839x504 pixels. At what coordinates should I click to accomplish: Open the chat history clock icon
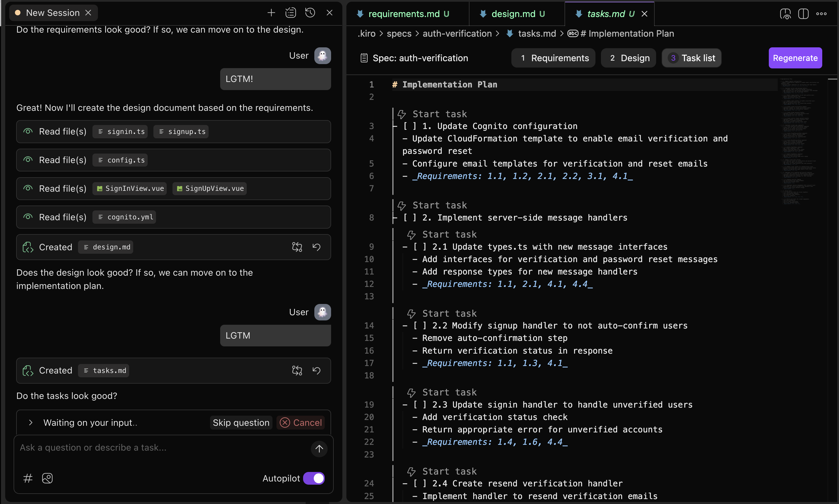coord(310,13)
